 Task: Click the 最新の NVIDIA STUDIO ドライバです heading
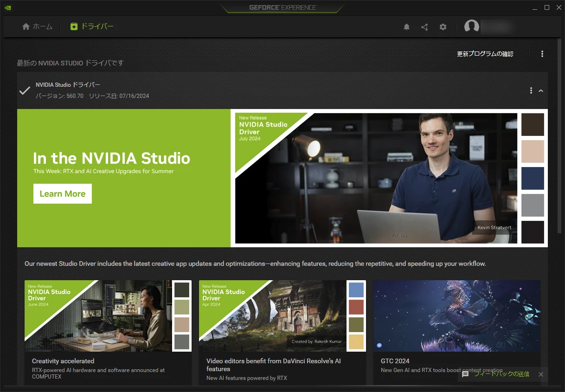pos(71,63)
